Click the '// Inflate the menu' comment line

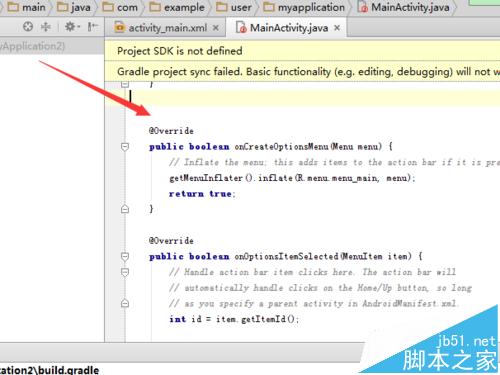pyautogui.click(x=334, y=162)
